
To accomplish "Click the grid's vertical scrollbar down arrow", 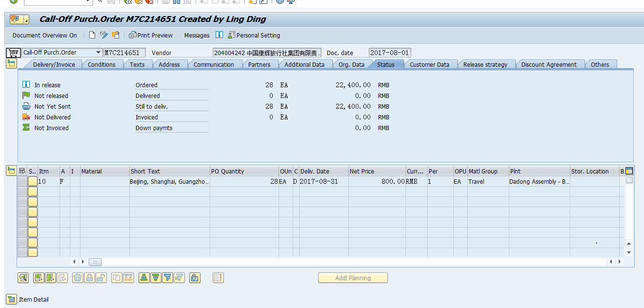I will click(629, 252).
